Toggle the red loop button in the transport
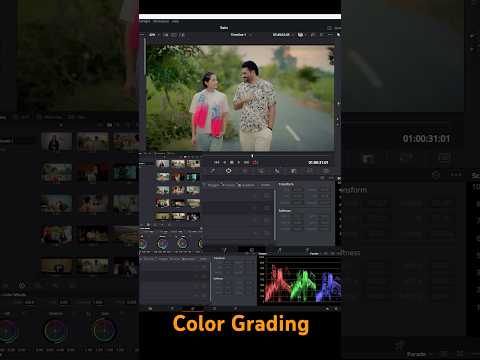Screen dimensions: 480x360 [x=255, y=162]
